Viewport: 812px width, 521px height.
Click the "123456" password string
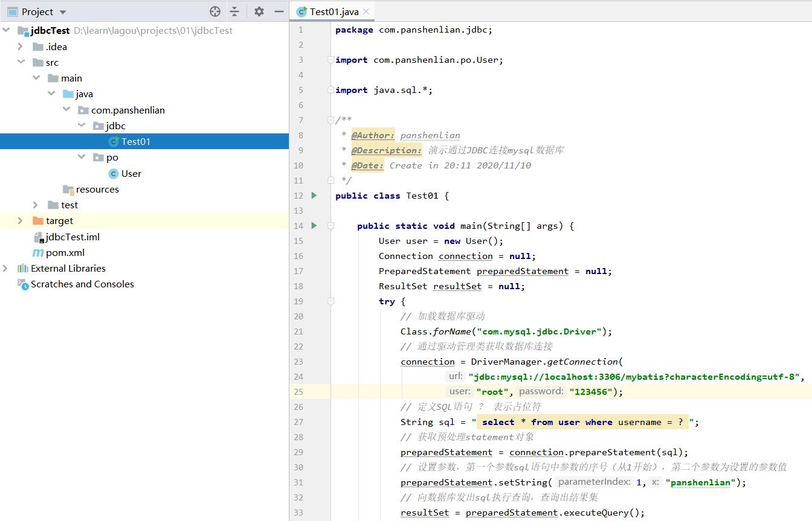[590, 392]
